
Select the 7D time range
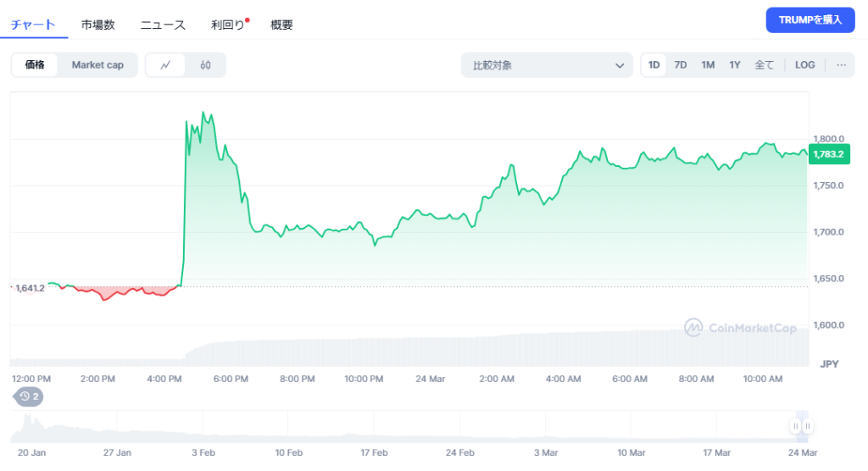pos(680,65)
